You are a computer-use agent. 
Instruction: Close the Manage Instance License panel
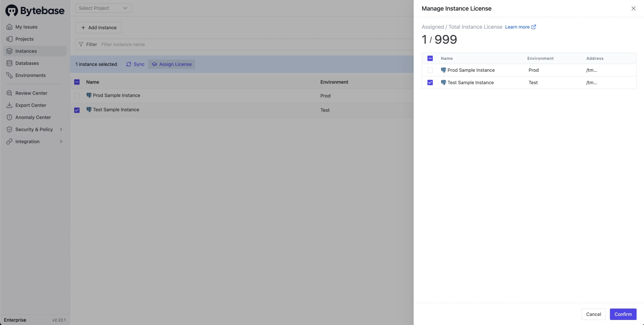[633, 8]
